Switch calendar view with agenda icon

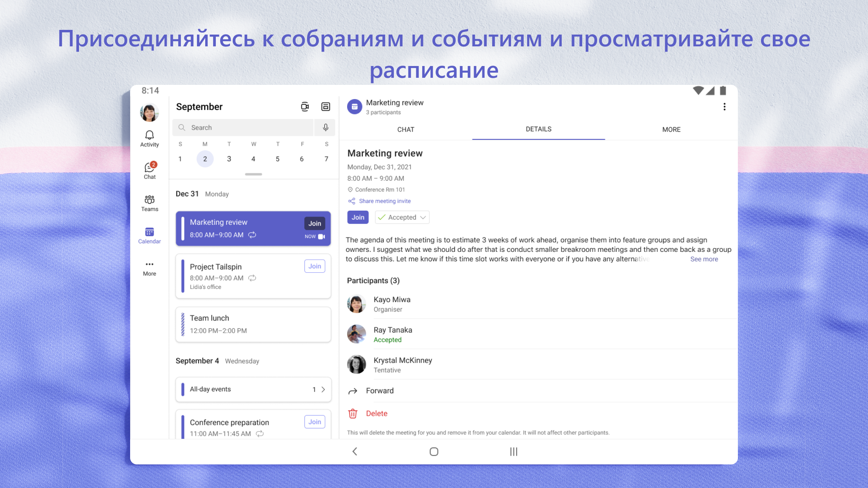325,106
